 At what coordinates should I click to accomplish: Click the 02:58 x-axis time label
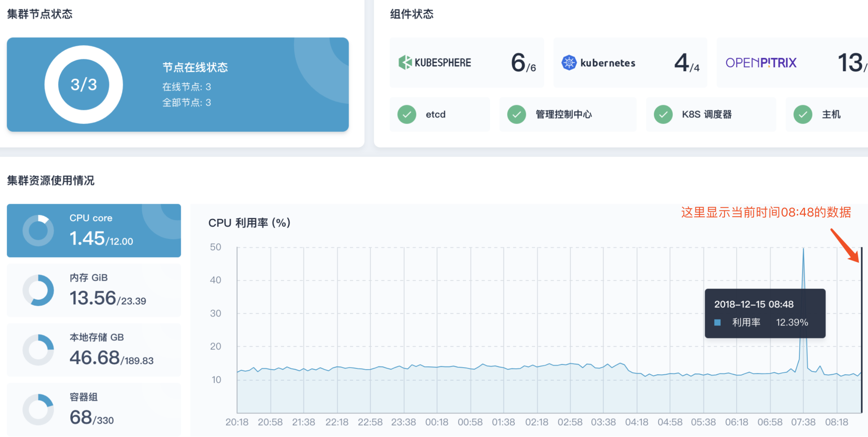coord(570,422)
